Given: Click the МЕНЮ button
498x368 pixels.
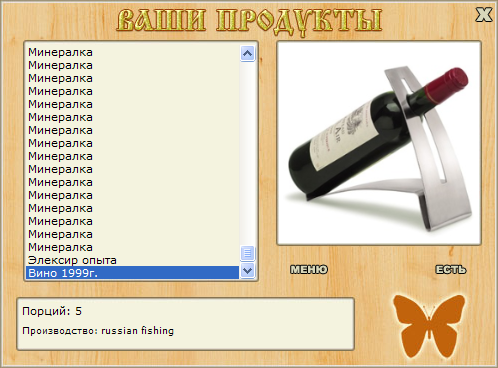Looking at the screenshot, I should [x=309, y=269].
